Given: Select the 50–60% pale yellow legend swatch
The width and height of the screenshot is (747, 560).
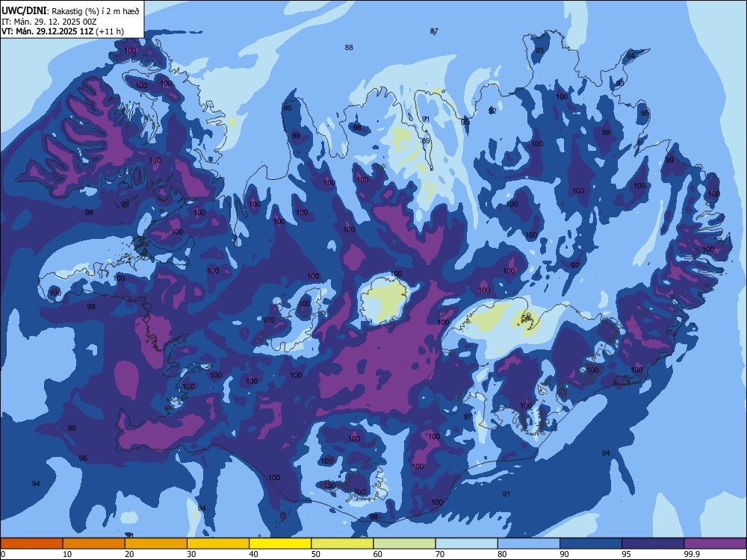Looking at the screenshot, I should point(342,544).
